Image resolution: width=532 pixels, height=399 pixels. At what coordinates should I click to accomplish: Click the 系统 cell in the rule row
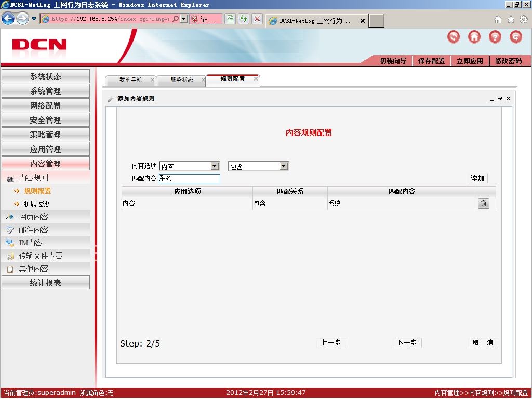coord(403,204)
